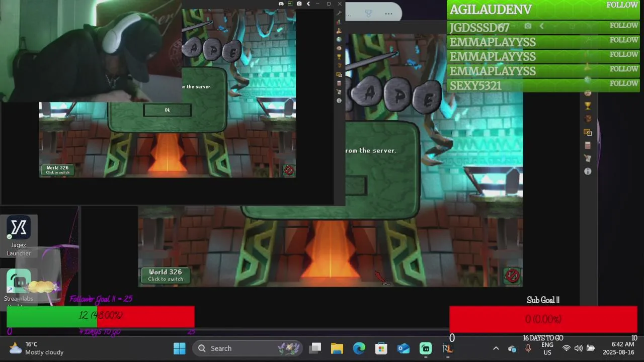Click the microphone tray icon
The image size is (644, 362).
528,348
